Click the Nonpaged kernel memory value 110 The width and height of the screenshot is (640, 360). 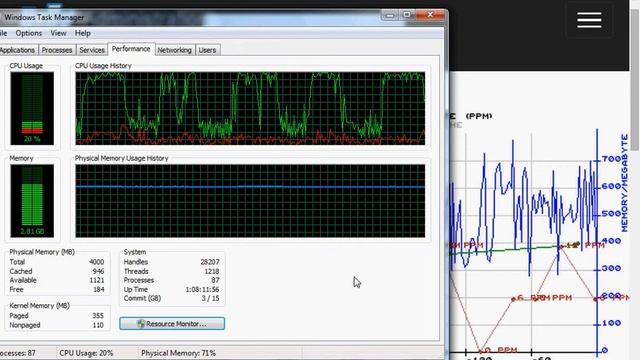pos(98,325)
